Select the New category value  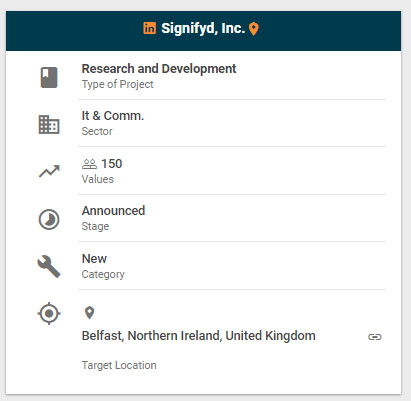click(x=94, y=259)
